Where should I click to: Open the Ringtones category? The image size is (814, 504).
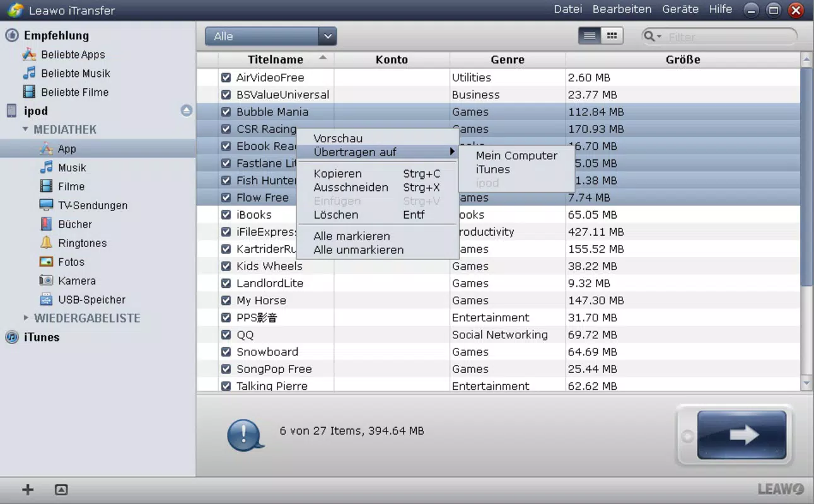pyautogui.click(x=82, y=243)
